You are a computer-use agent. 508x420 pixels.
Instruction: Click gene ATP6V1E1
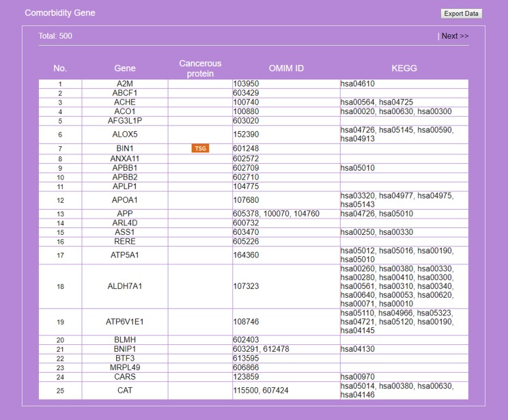[x=125, y=322]
